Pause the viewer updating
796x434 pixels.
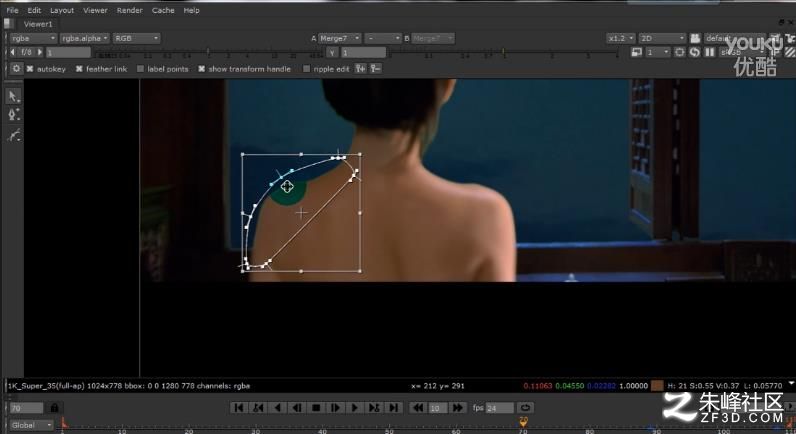pyautogui.click(x=710, y=52)
